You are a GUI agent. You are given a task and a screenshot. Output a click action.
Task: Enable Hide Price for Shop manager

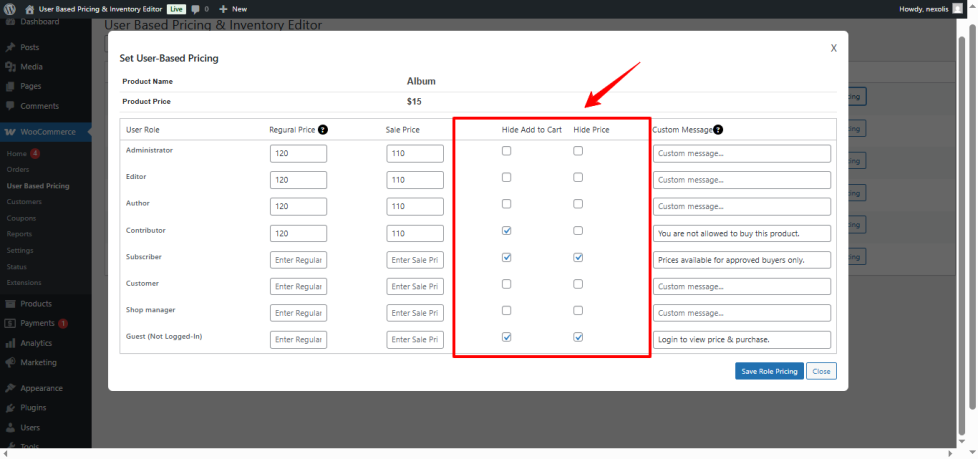[x=578, y=310]
